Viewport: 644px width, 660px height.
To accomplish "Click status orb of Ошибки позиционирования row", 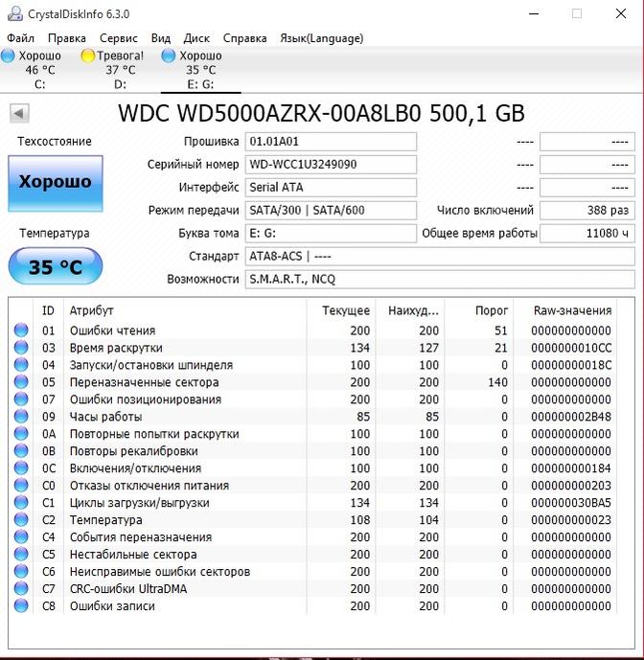I will [21, 399].
